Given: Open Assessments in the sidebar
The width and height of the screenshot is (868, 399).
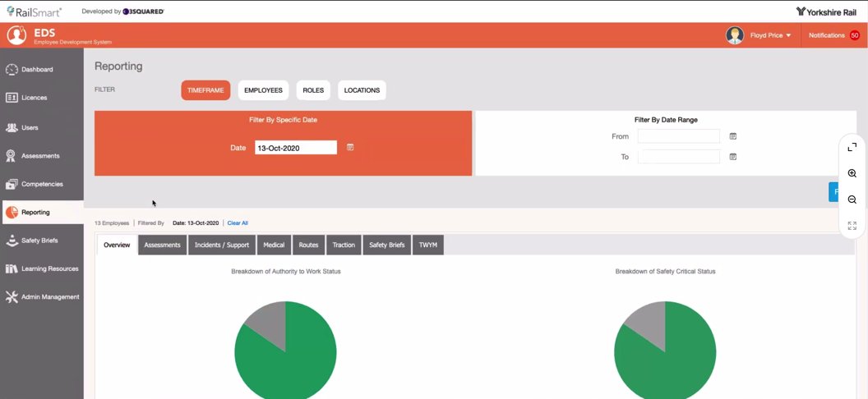Looking at the screenshot, I should (x=42, y=156).
